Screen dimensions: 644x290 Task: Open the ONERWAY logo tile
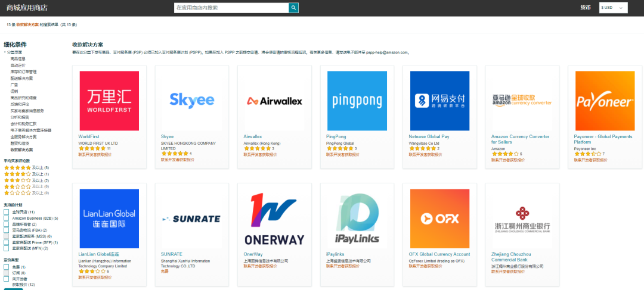[274, 219]
